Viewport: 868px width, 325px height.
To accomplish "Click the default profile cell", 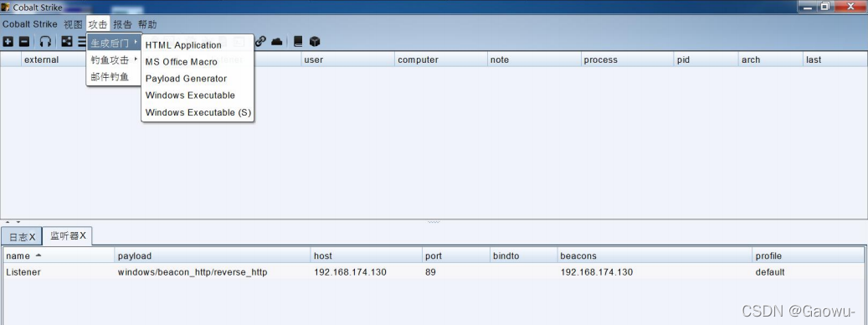I will 770,272.
